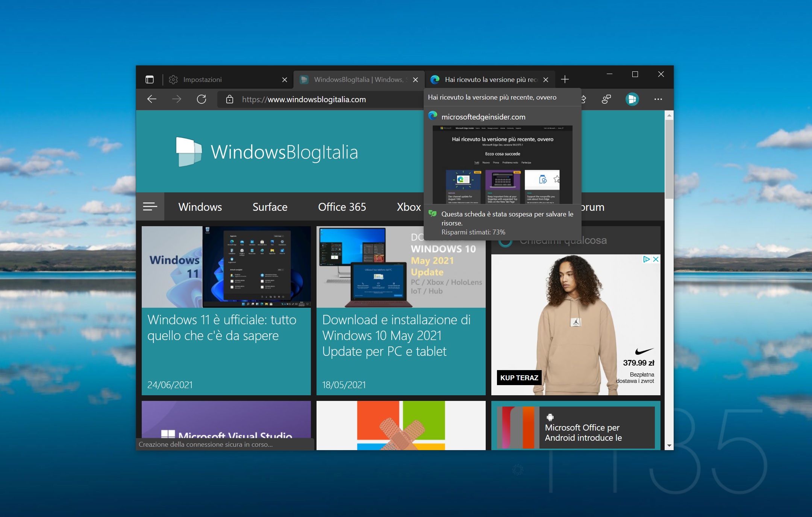The width and height of the screenshot is (812, 517).
Task: Click the Microsoft Visual Studio article thumbnail
Action: 226,420
